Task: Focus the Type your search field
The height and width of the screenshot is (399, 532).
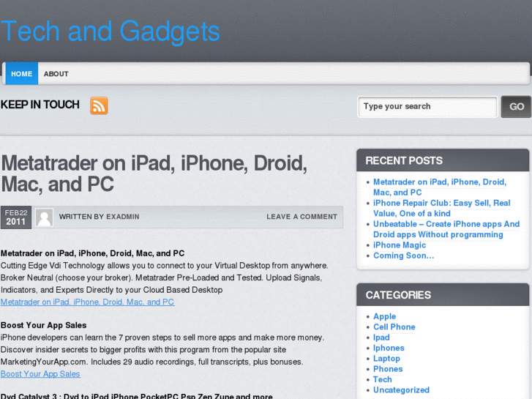Action: click(427, 107)
